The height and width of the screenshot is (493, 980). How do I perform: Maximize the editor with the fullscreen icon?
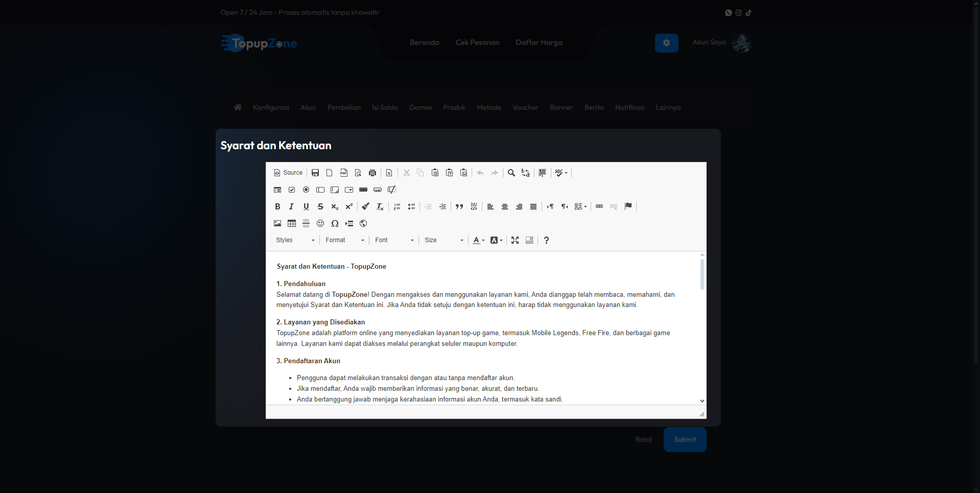[515, 240]
